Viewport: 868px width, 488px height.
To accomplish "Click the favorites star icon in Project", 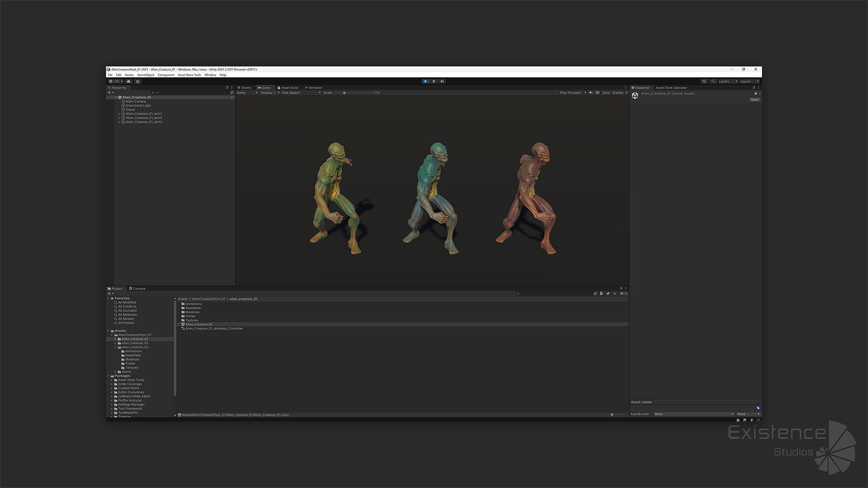I will click(615, 294).
